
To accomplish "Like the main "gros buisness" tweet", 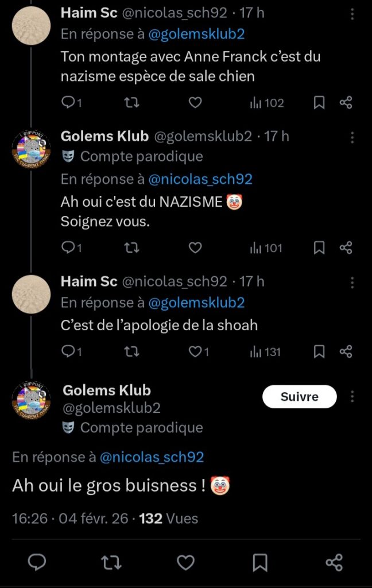I will pyautogui.click(x=185, y=563).
